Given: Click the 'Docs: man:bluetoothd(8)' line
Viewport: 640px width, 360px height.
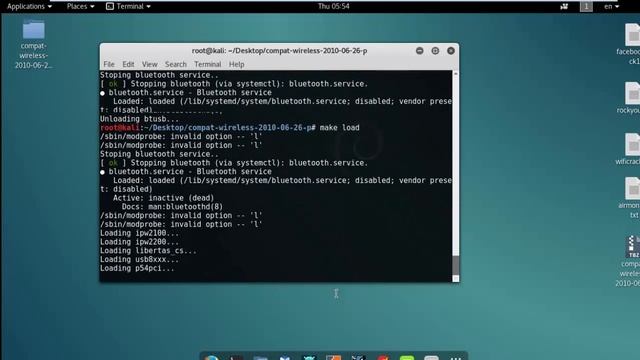Looking at the screenshot, I should pyautogui.click(x=172, y=207).
